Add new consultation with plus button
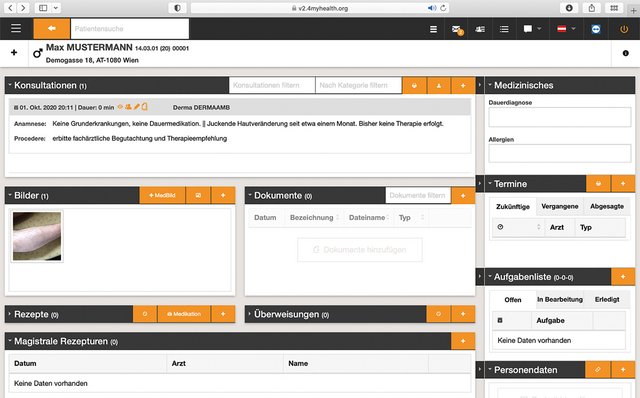Viewport: 640px width, 398px height. pos(463,85)
